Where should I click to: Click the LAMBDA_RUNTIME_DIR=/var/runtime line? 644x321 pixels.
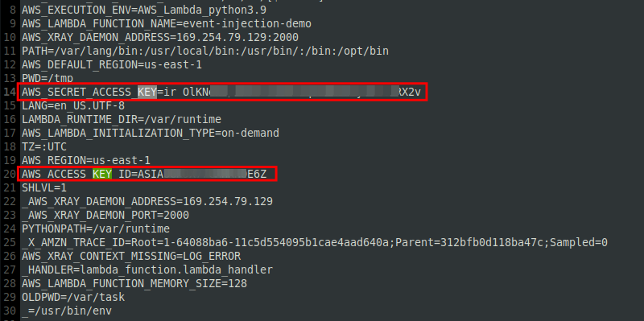pyautogui.click(x=122, y=119)
